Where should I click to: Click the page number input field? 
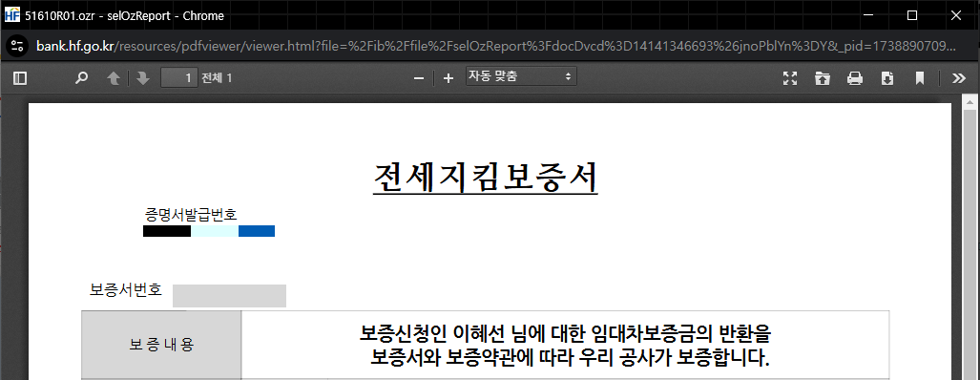179,78
